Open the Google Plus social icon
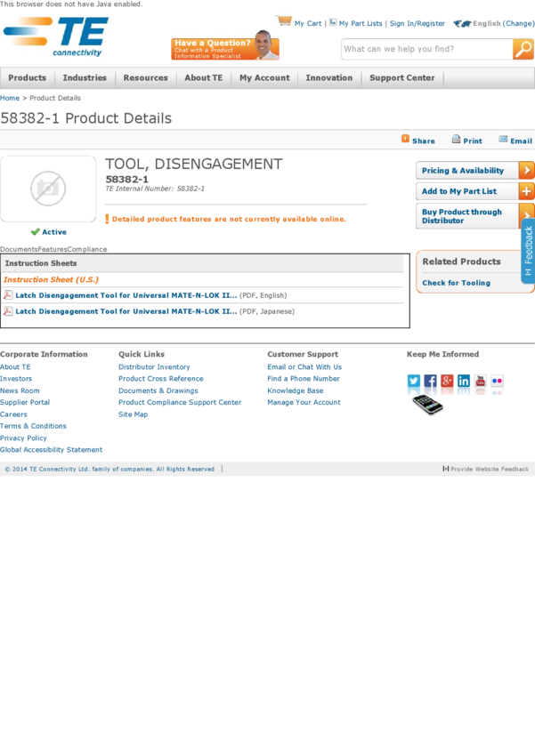 pos(447,381)
